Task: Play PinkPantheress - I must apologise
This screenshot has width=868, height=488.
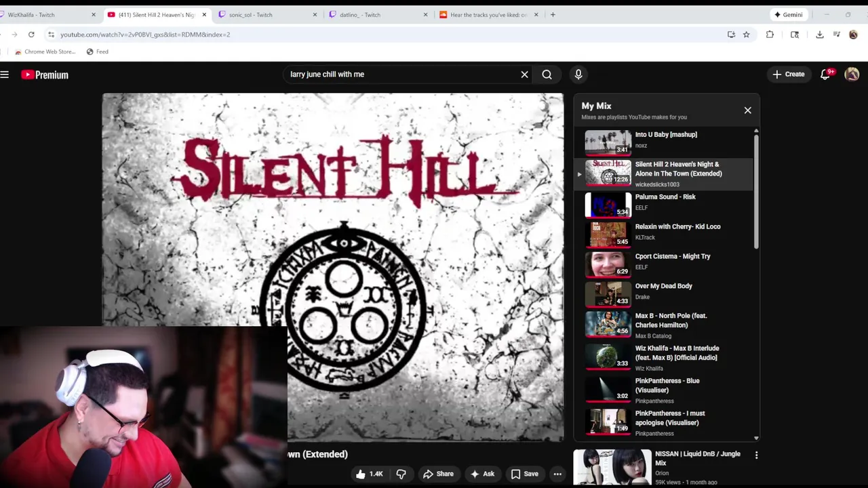Action: coord(665,422)
